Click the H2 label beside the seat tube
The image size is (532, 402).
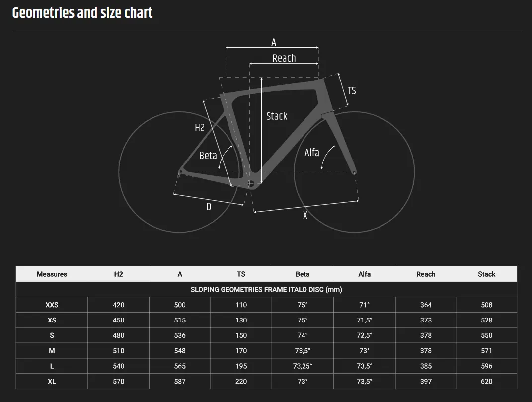coord(199,128)
